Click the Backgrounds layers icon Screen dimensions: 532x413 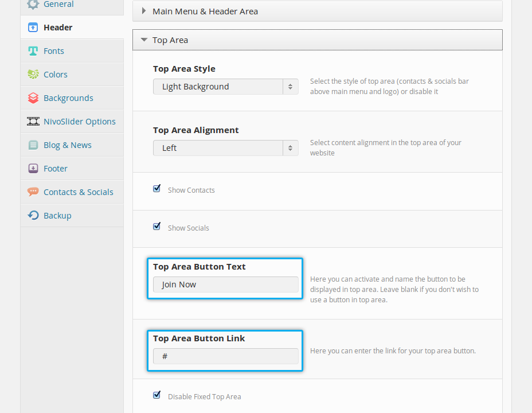tap(33, 98)
